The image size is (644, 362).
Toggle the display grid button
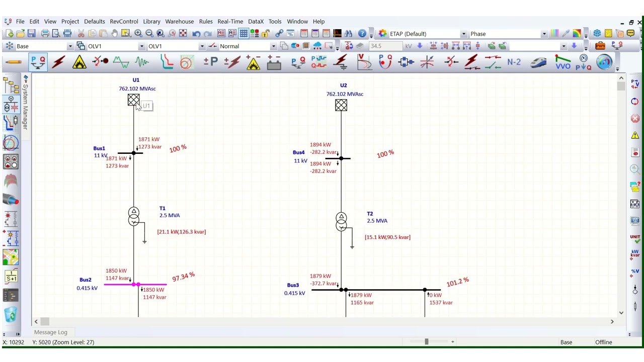[244, 34]
